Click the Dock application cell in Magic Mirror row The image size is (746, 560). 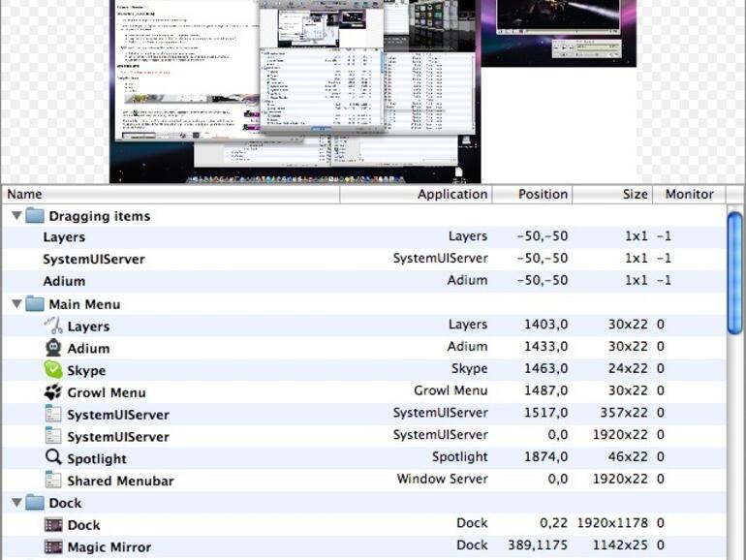472,544
